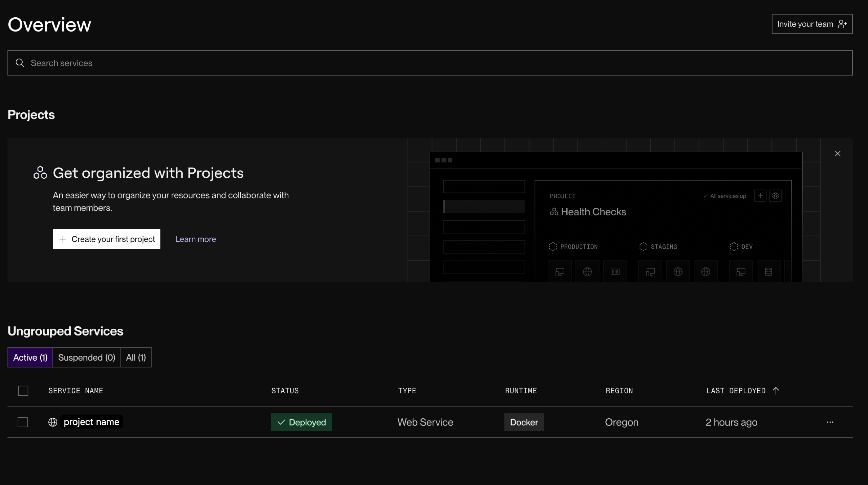Screen dimensions: 868x485
Task: Open the ellipsis menu for project name service
Action: 830,422
